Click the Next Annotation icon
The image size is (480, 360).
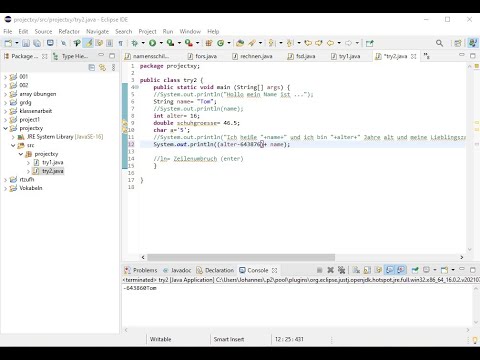(x=271, y=43)
